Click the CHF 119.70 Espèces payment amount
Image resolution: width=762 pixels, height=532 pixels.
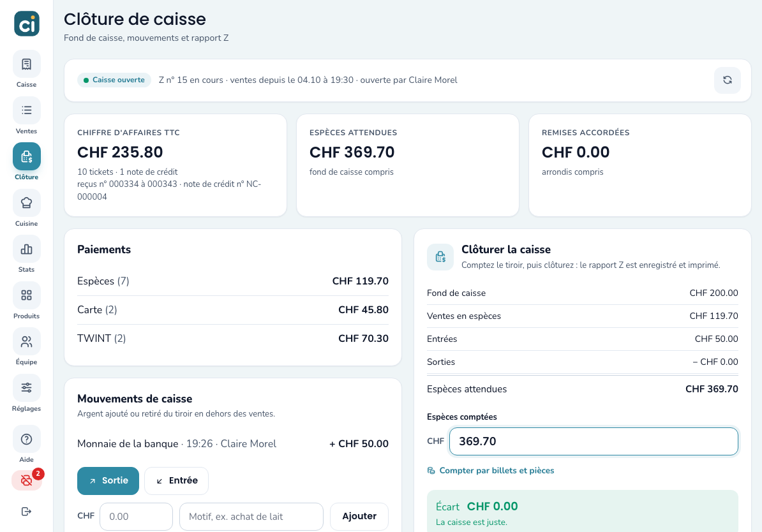point(360,281)
